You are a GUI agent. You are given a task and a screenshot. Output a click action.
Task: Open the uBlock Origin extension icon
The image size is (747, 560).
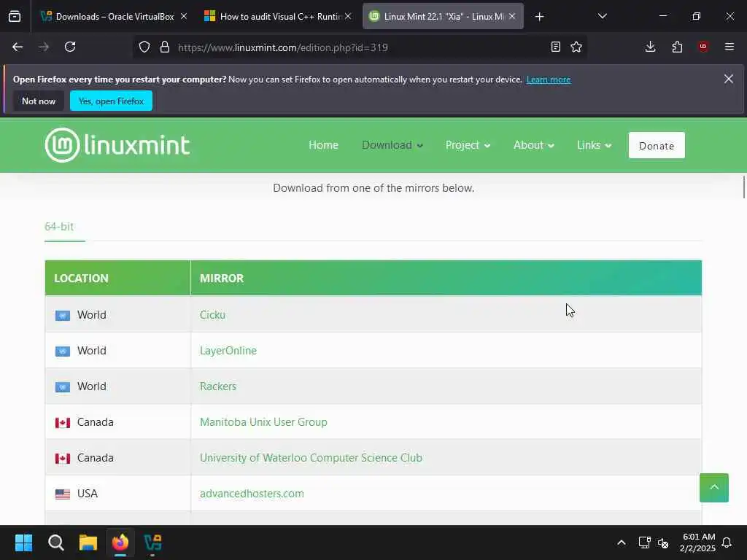(703, 47)
